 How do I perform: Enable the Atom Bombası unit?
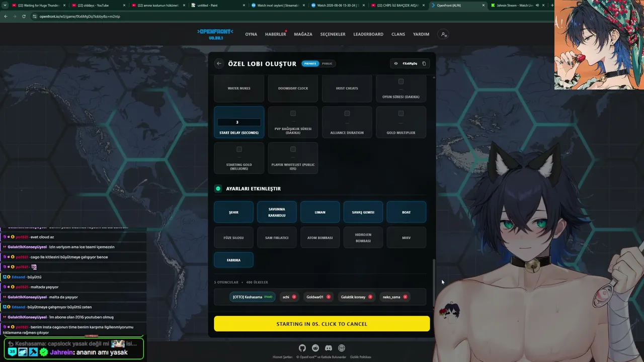pos(320,237)
